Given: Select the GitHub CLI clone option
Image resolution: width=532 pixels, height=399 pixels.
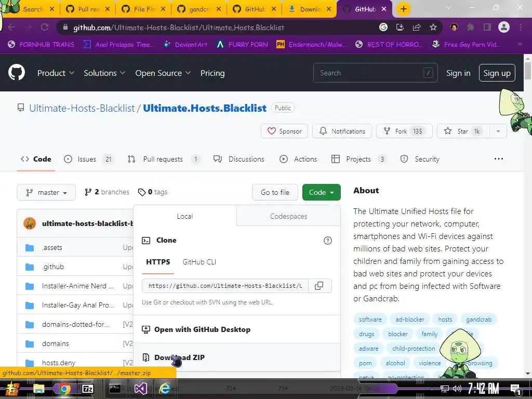Looking at the screenshot, I should 199,262.
